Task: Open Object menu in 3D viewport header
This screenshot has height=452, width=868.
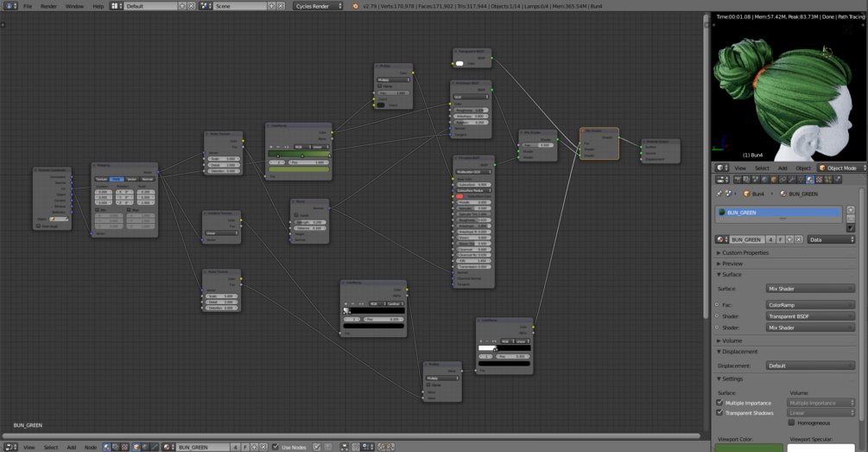Action: [x=803, y=168]
